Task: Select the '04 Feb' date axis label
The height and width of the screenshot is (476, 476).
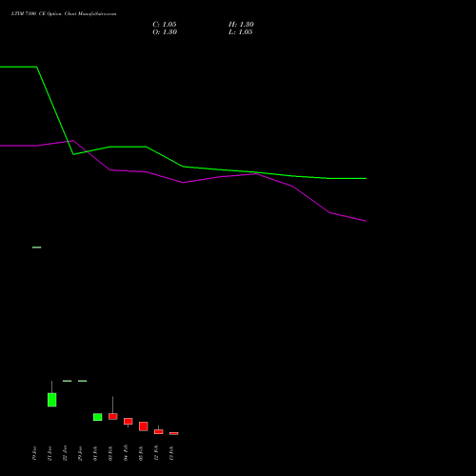Action: pos(126,452)
